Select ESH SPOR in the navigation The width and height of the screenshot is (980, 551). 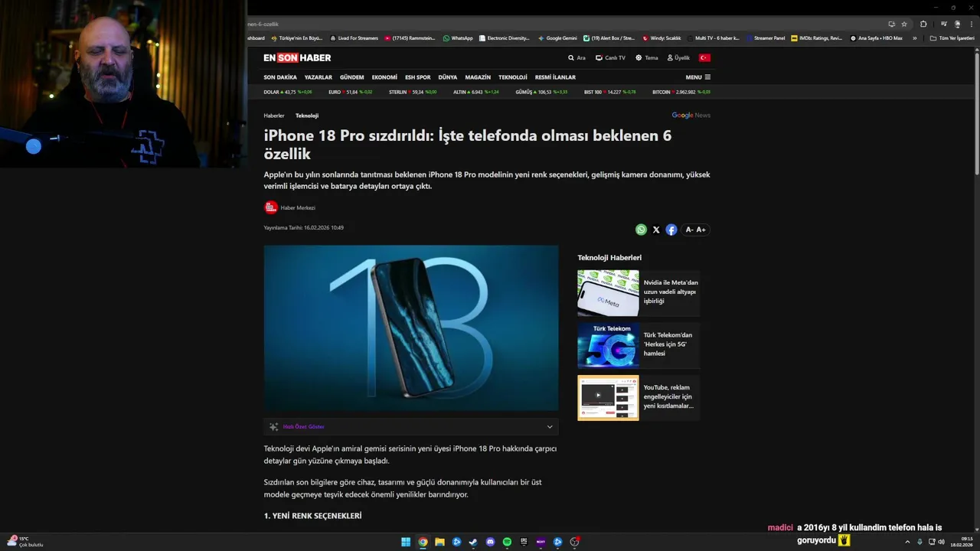tap(418, 77)
